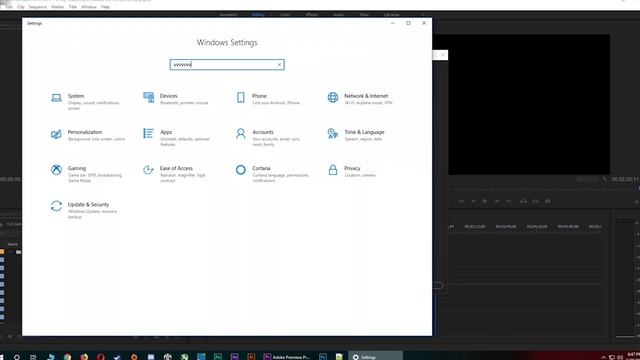Open the Devices settings category

coord(176,99)
